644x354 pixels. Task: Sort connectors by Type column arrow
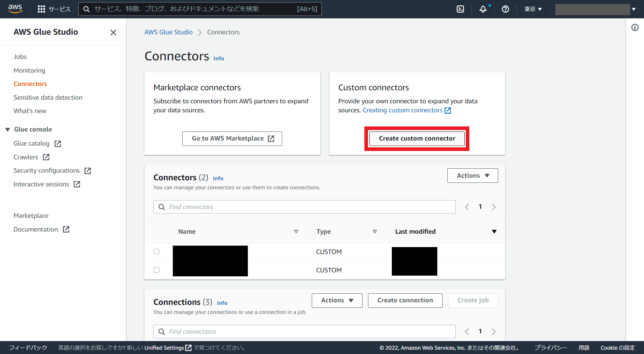pos(375,232)
